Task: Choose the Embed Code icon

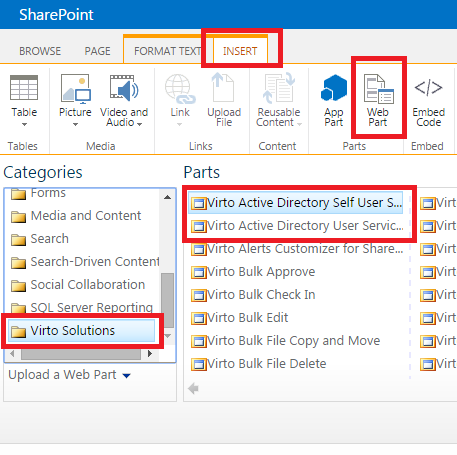Action: tap(428, 88)
